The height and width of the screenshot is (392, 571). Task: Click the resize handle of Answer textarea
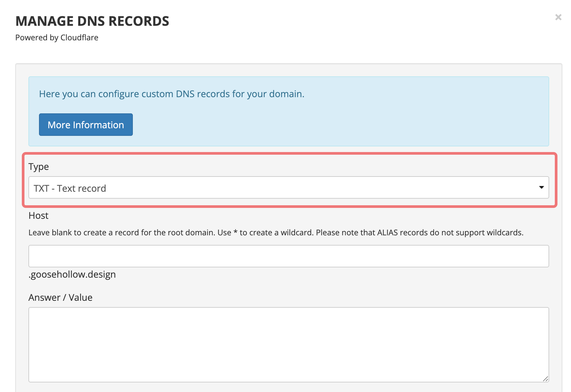point(546,379)
